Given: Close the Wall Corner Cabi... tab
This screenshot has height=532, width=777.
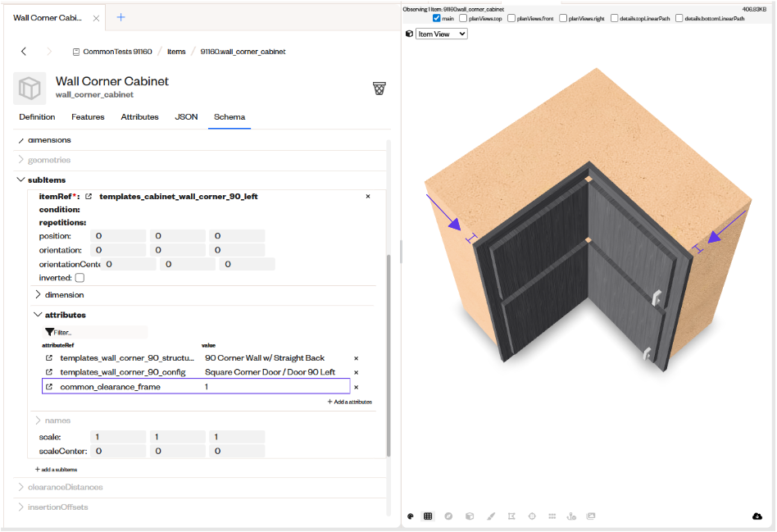Looking at the screenshot, I should [x=96, y=18].
